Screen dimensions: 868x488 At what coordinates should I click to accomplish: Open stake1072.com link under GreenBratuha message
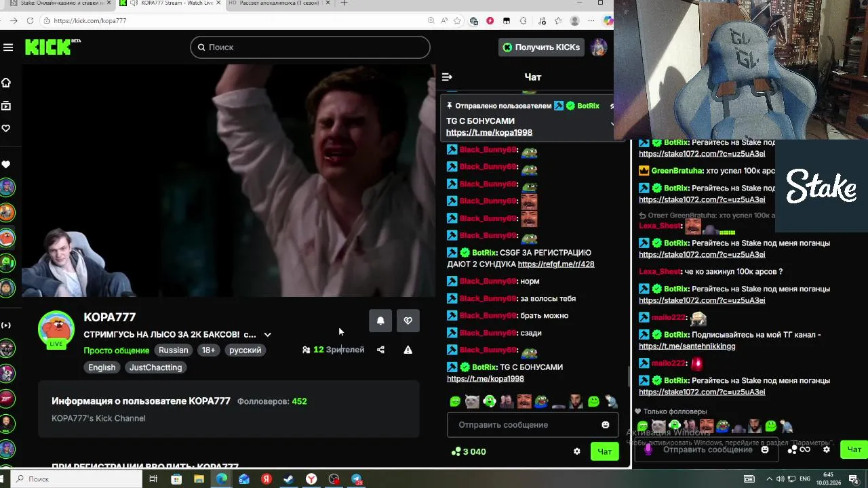coord(702,200)
